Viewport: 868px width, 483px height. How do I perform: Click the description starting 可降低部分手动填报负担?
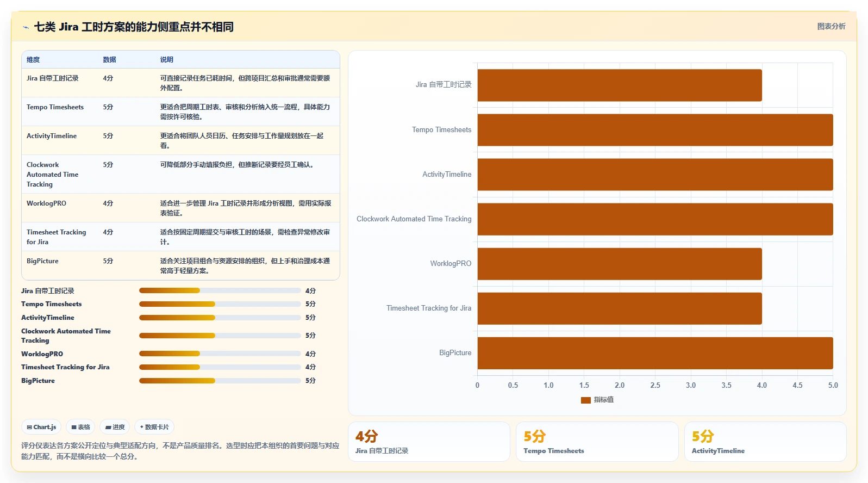tap(238, 165)
